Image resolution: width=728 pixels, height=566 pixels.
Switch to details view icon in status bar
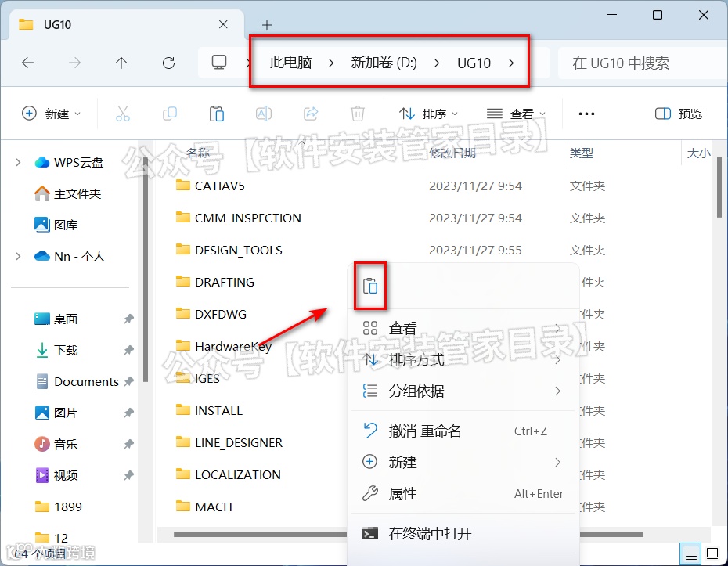(x=691, y=553)
